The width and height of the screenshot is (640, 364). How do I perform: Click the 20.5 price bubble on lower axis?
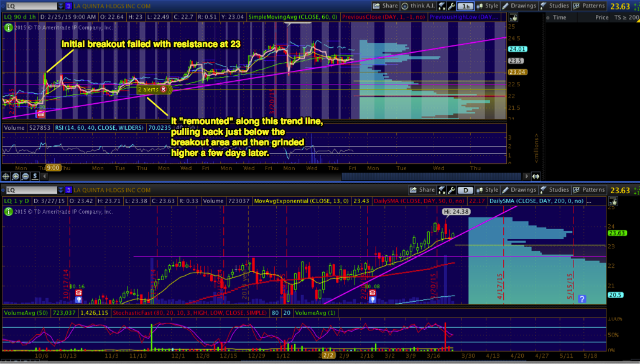615,295
